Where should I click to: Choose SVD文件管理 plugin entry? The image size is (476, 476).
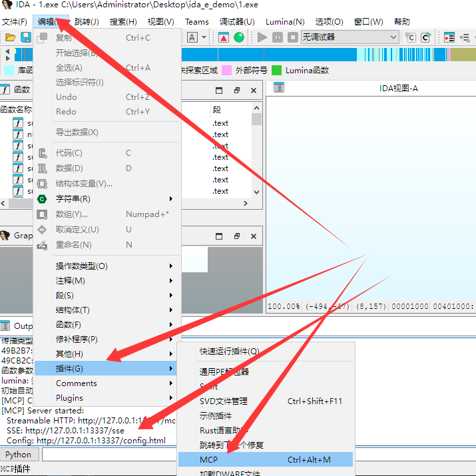[266, 401]
